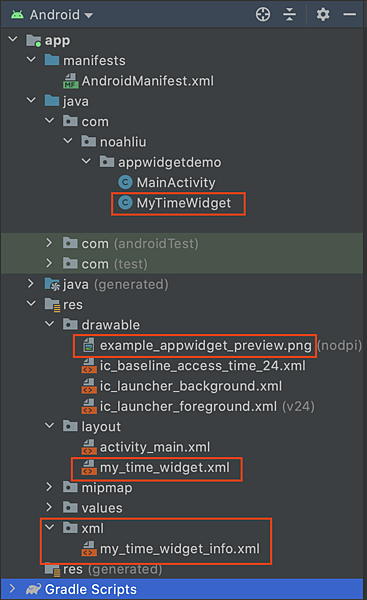367x600 pixels.
Task: Click the AndroidManifest.xml file icon
Action: click(x=71, y=81)
